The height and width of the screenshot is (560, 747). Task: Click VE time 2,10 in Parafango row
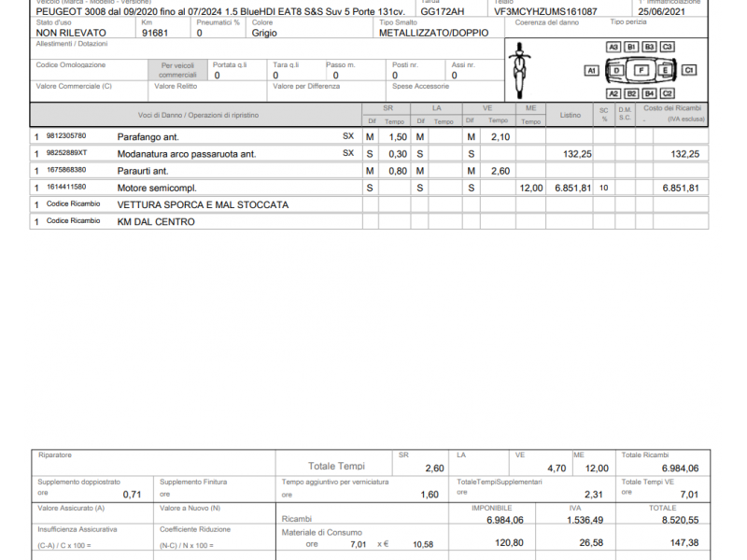[500, 137]
